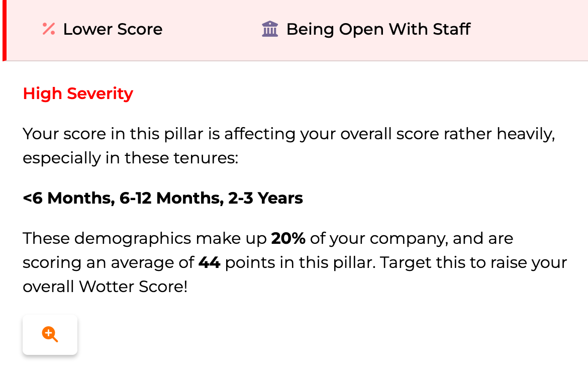This screenshot has height=371, width=588.
Task: Click the purple pillar building icon
Action: pyautogui.click(x=270, y=29)
